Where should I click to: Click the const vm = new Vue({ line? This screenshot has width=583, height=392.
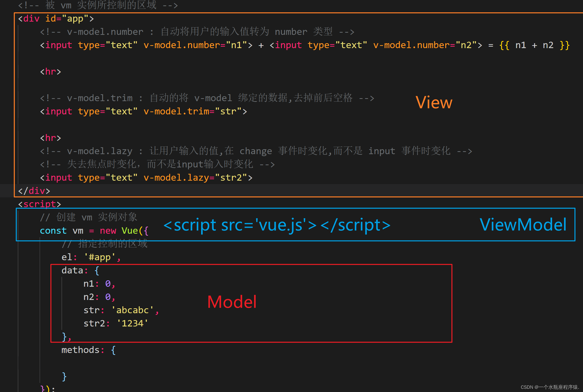[x=94, y=230]
